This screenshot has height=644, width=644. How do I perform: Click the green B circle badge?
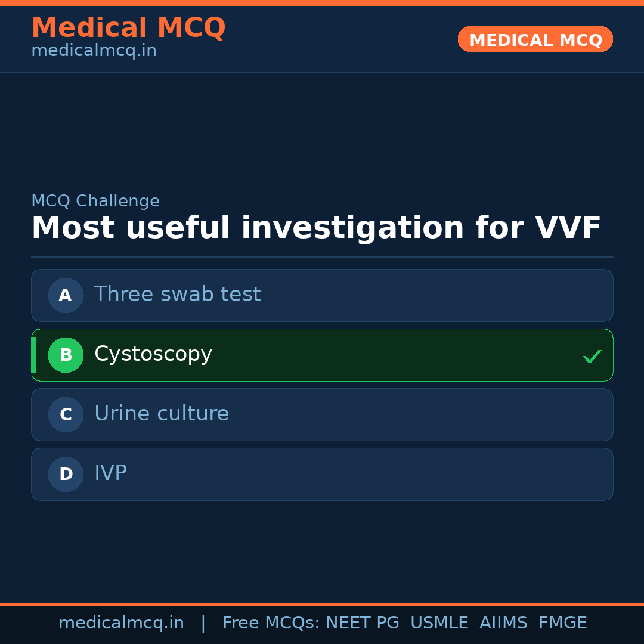66,355
